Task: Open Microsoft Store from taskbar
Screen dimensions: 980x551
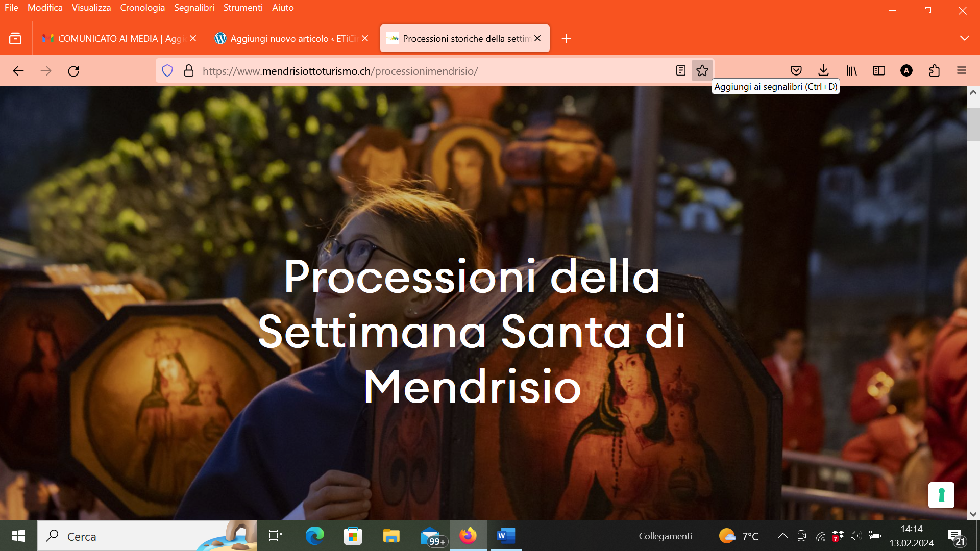Action: tap(353, 536)
